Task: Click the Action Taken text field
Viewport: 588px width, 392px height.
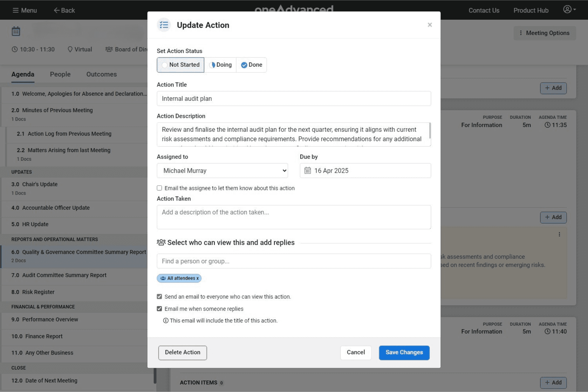Action: pyautogui.click(x=294, y=217)
